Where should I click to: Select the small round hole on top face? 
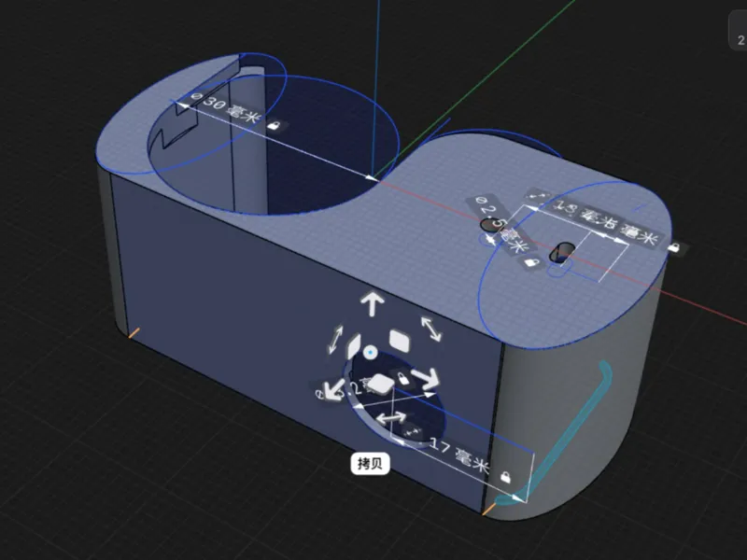coord(491,224)
